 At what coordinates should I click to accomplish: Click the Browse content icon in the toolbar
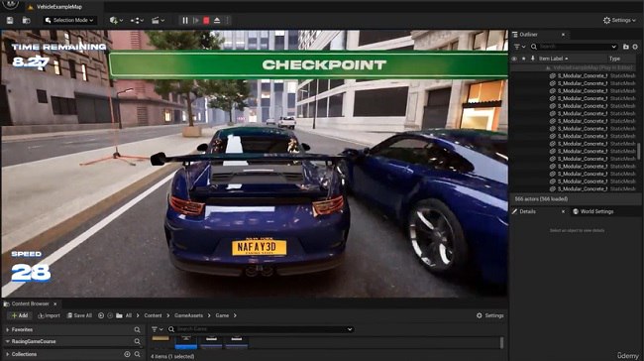tap(27, 20)
